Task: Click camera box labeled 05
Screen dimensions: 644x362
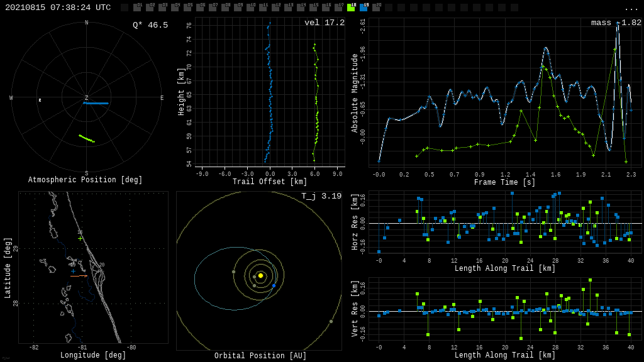Action: 187,8
